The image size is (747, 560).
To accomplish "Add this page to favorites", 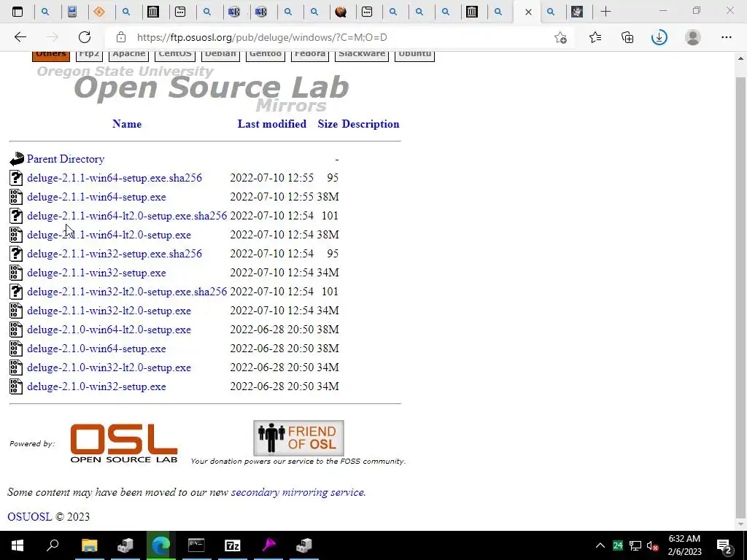I will [x=561, y=37].
